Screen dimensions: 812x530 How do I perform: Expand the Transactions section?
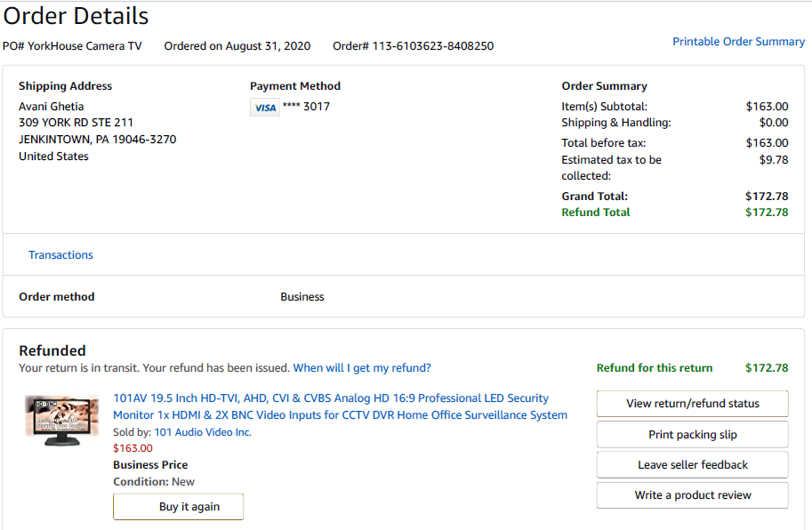point(60,255)
